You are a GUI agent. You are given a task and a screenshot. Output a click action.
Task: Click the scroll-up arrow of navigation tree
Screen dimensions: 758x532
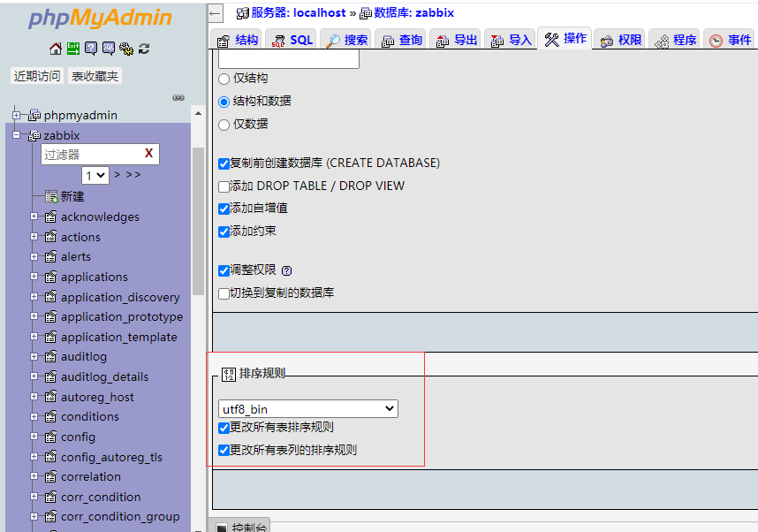198,114
